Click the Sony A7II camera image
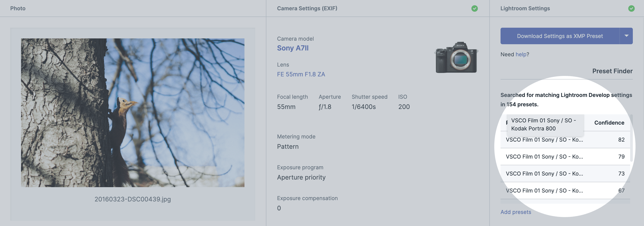The width and height of the screenshot is (644, 226). click(456, 57)
